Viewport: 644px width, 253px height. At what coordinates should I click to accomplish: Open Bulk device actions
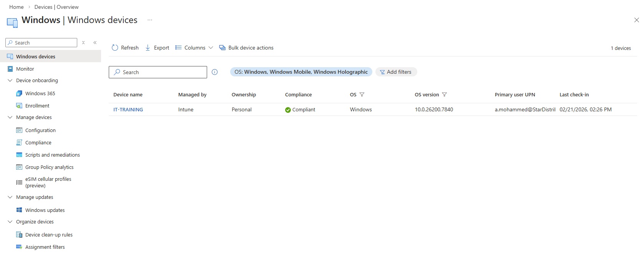246,48
